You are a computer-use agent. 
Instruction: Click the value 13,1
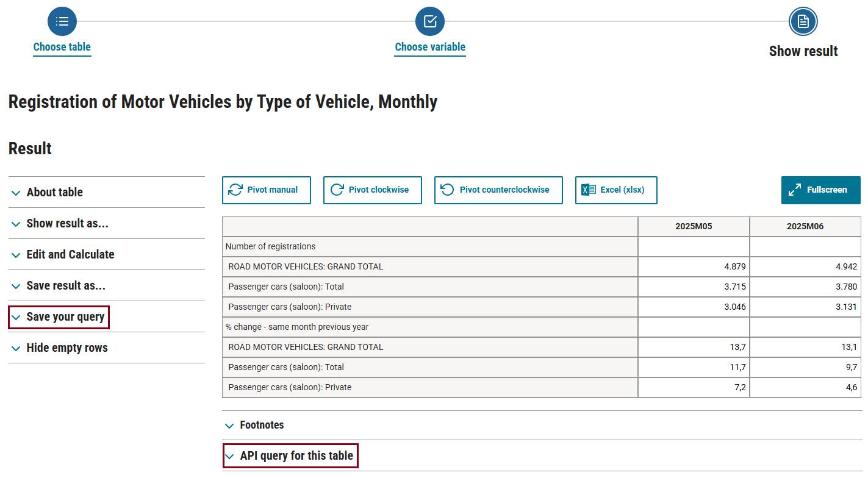tap(849, 347)
